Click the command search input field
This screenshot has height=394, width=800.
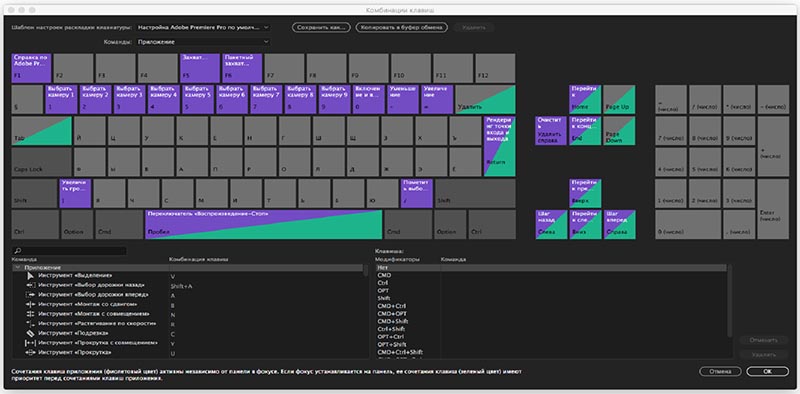[69, 251]
